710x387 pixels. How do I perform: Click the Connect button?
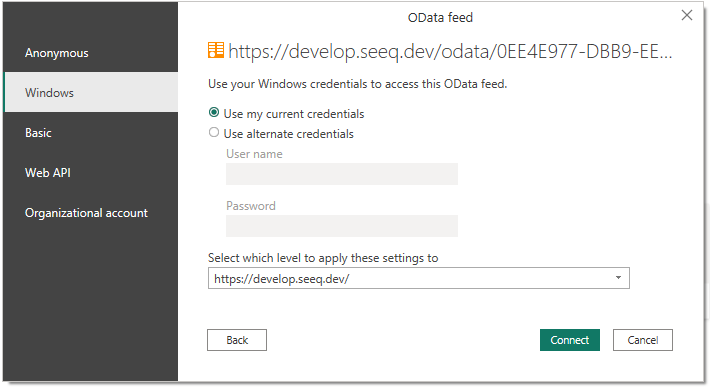click(570, 340)
